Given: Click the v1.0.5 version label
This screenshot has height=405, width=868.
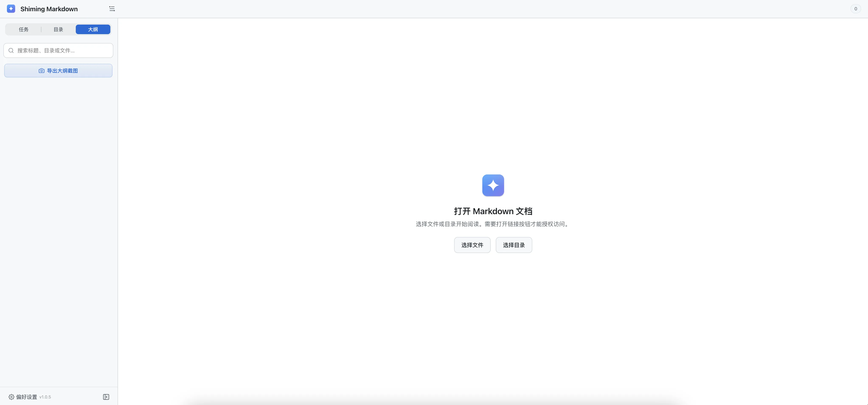Looking at the screenshot, I should (x=45, y=397).
